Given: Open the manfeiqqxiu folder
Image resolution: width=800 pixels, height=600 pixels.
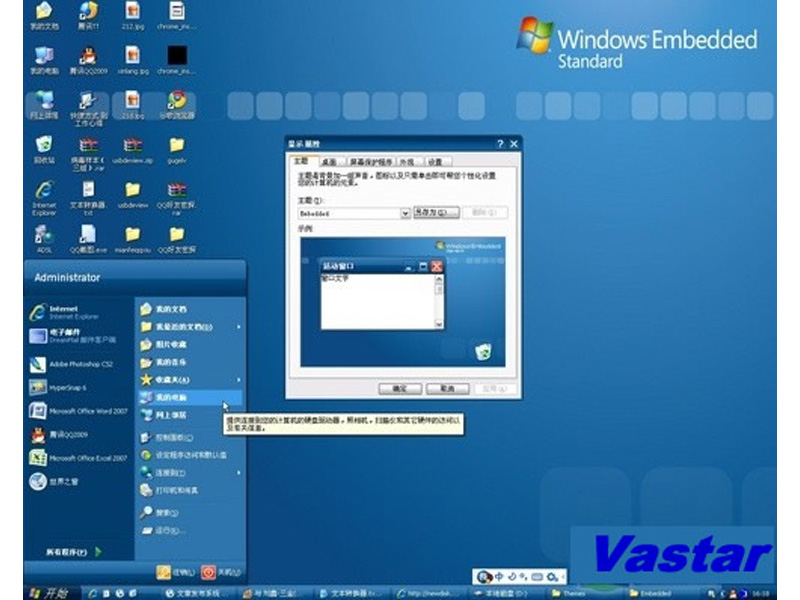Looking at the screenshot, I should pyautogui.click(x=133, y=240).
